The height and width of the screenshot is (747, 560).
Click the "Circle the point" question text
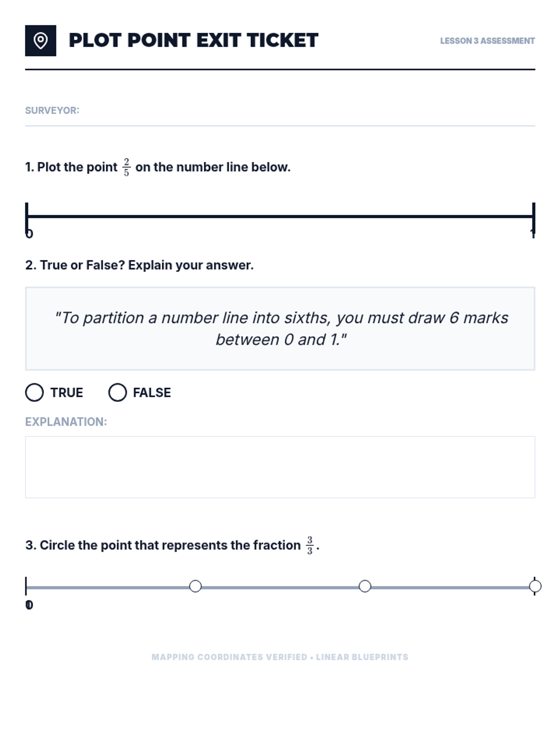click(163, 545)
